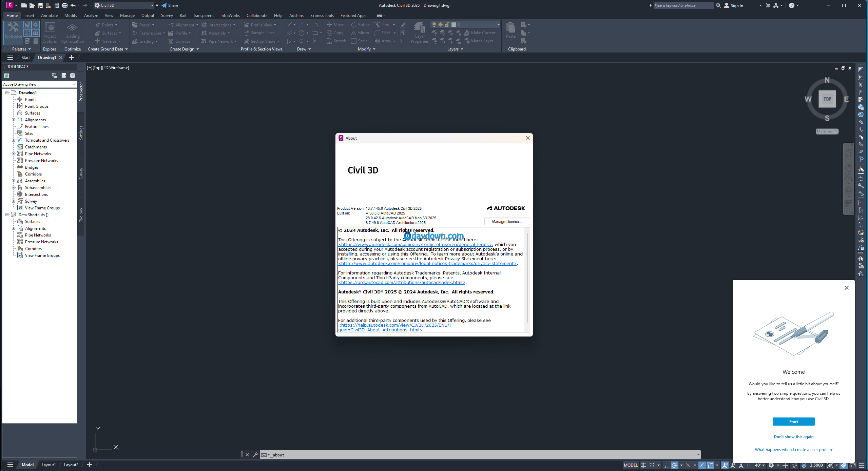
Task: Click Make Current layer button
Action: tap(480, 33)
